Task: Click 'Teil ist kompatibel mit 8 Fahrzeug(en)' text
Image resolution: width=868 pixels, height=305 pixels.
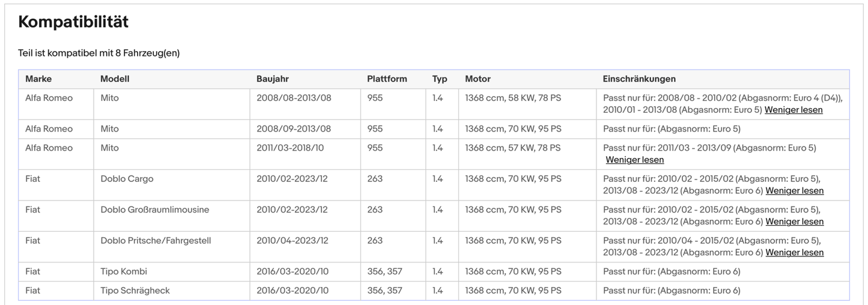Action: [x=99, y=53]
